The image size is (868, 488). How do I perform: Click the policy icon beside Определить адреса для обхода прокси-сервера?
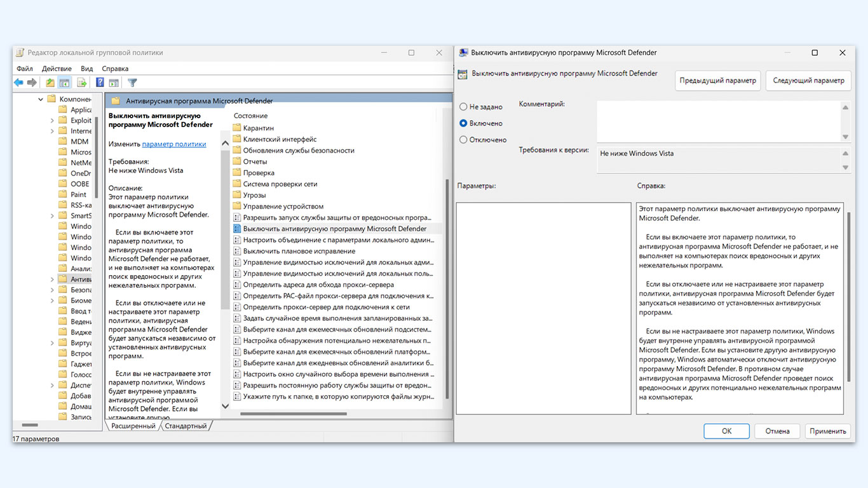click(237, 285)
